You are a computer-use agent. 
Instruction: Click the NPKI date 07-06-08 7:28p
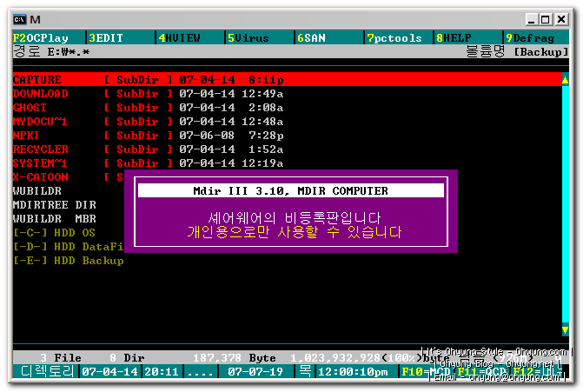[231, 136]
